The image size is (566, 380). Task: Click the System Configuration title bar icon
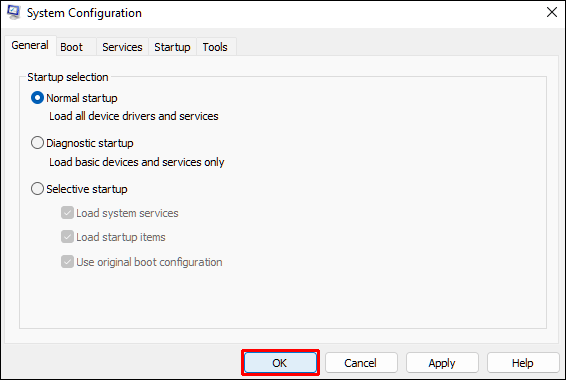click(14, 12)
